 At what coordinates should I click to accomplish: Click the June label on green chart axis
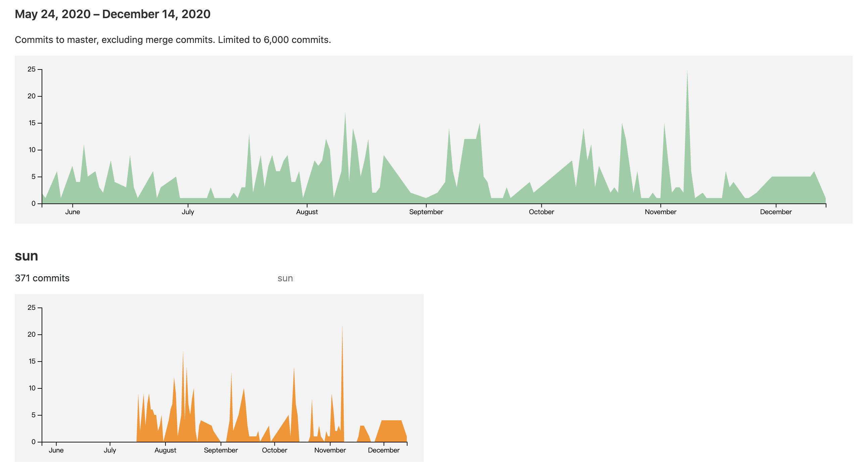pos(73,212)
